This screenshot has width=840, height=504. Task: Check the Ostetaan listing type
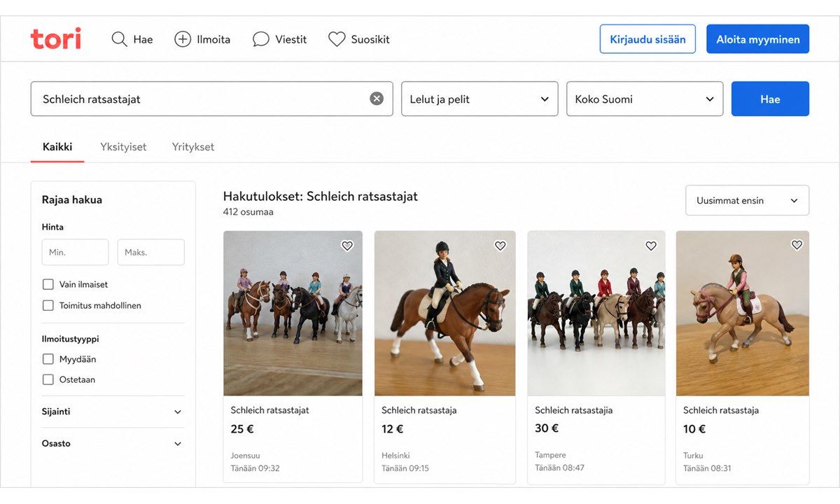coord(48,379)
